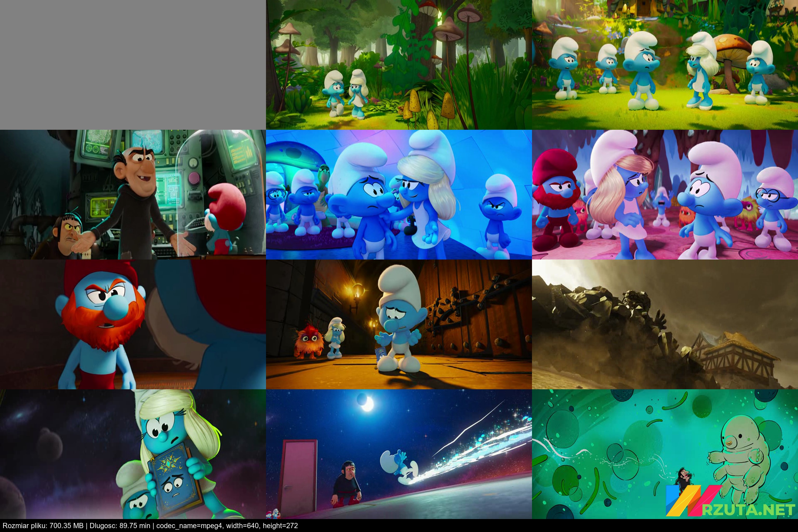Click the codec_name=mpeg4 info text
The height and width of the screenshot is (532, 798).
(x=189, y=526)
